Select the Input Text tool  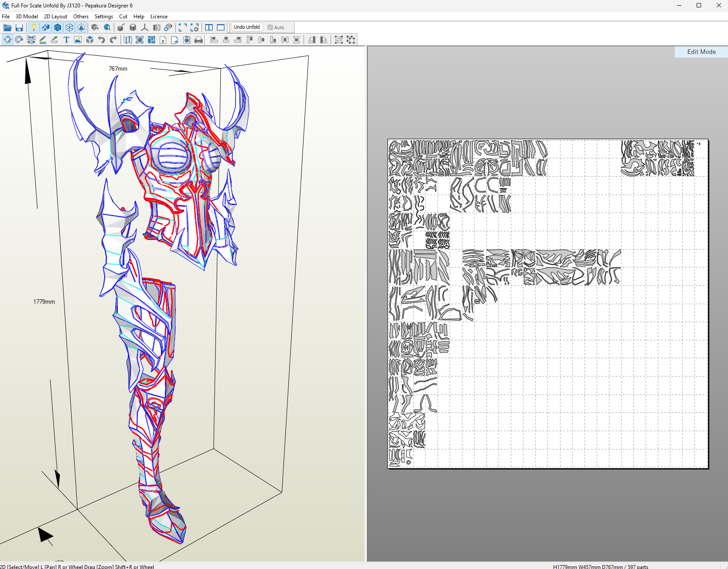click(x=66, y=40)
